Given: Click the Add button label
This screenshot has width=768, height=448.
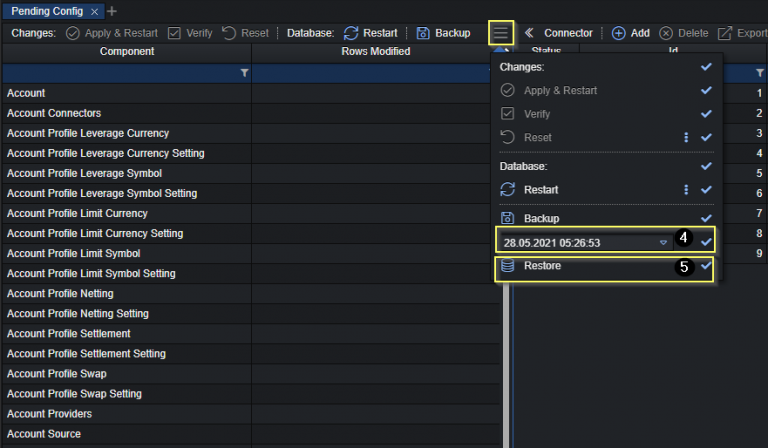Looking at the screenshot, I should [x=640, y=33].
